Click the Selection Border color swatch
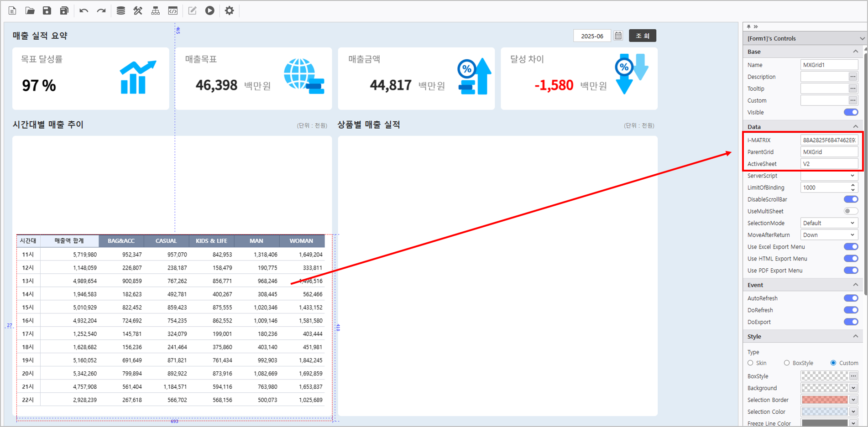The width and height of the screenshot is (868, 427). pyautogui.click(x=824, y=400)
